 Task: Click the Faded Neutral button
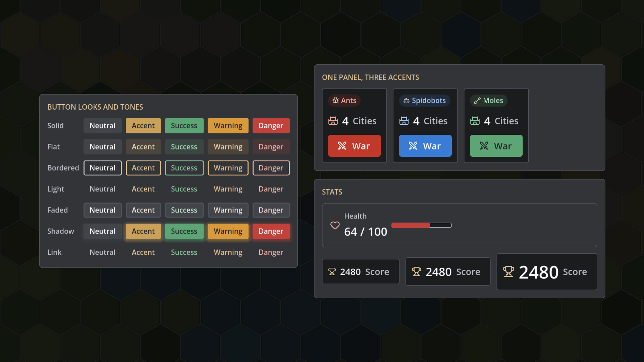click(103, 210)
